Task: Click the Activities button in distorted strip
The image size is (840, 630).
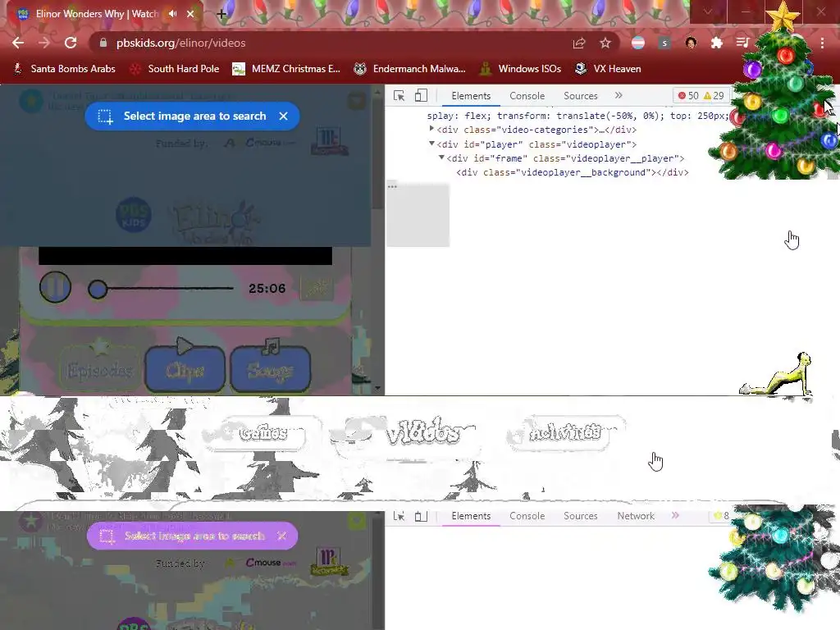Action: [x=565, y=431]
